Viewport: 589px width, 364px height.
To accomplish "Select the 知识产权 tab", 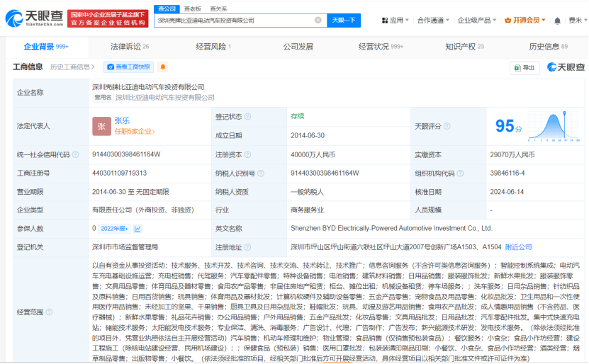I will (464, 47).
